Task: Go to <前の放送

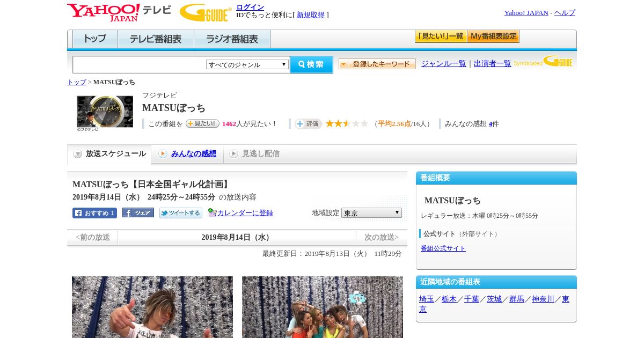Action: (x=93, y=237)
